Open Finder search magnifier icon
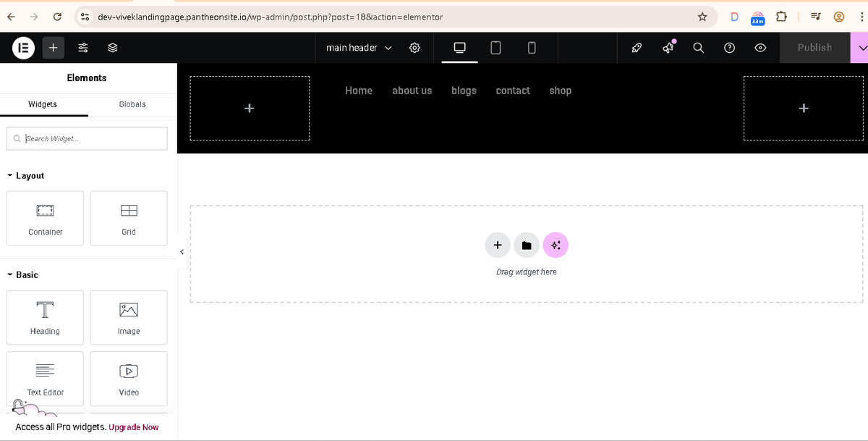The image size is (868, 441). (699, 48)
